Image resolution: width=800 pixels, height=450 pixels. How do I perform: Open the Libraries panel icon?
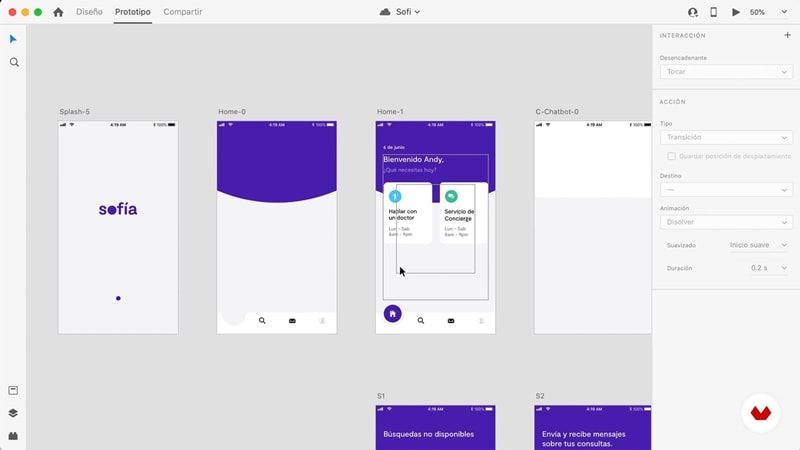point(13,390)
